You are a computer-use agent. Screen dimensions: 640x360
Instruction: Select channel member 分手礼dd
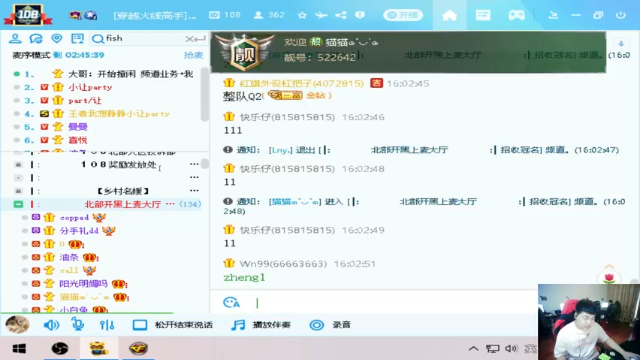[79, 231]
